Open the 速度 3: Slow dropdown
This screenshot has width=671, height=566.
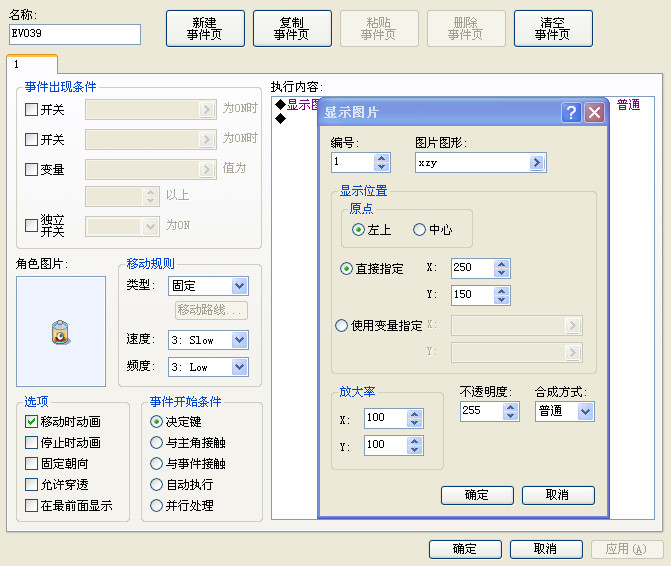(x=239, y=340)
